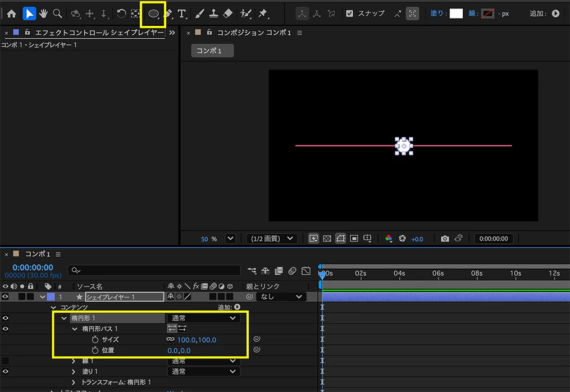Select the Orbit camera tool
The image size is (570, 392).
coord(76,14)
